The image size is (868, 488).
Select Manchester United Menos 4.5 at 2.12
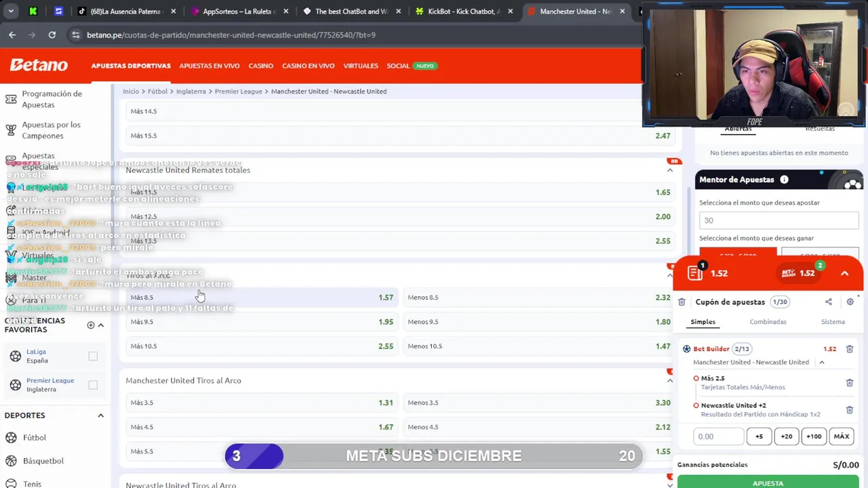(x=539, y=427)
